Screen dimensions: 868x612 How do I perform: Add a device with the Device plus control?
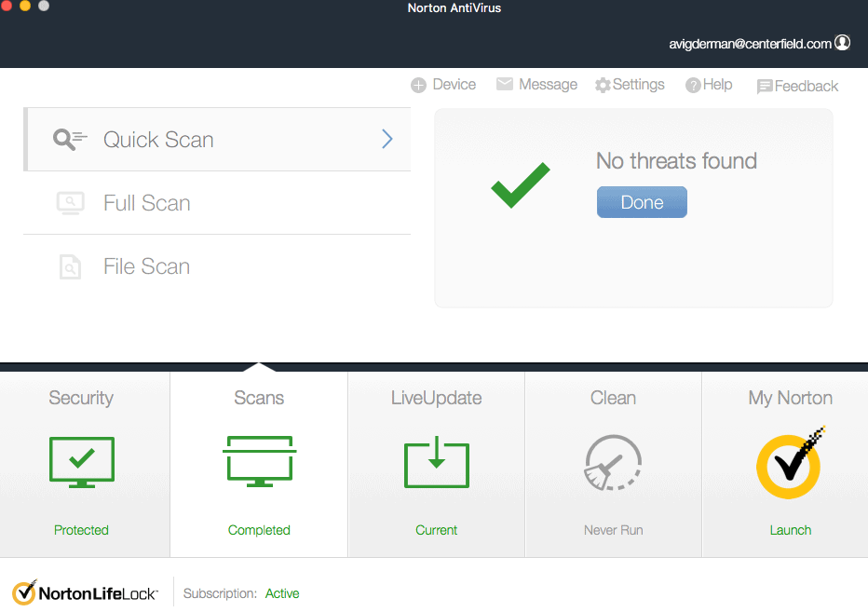point(419,85)
